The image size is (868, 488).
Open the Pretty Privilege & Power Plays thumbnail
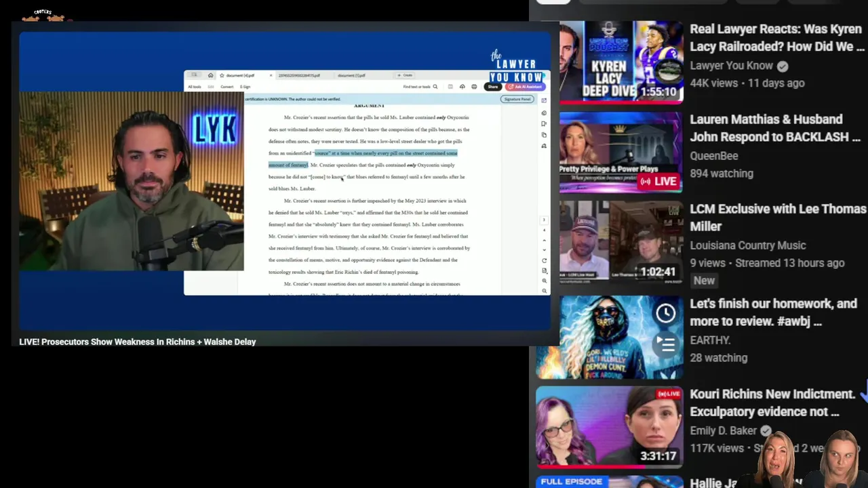click(621, 152)
